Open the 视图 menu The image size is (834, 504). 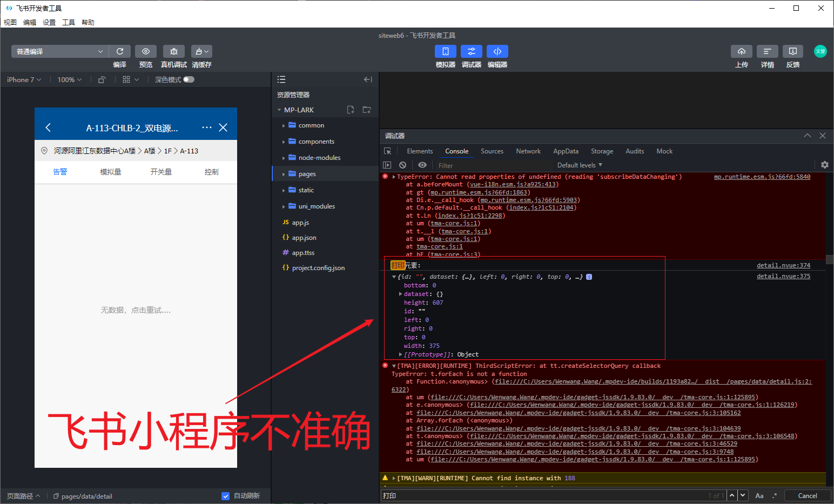coord(10,22)
